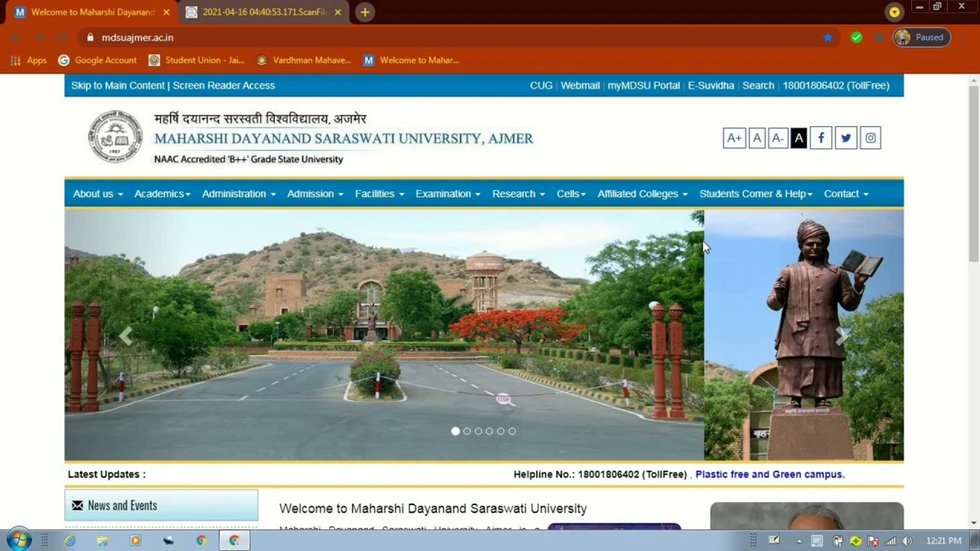Open the Welcome to Mahar... bookmark
The width and height of the screenshot is (980, 551).
click(x=411, y=60)
